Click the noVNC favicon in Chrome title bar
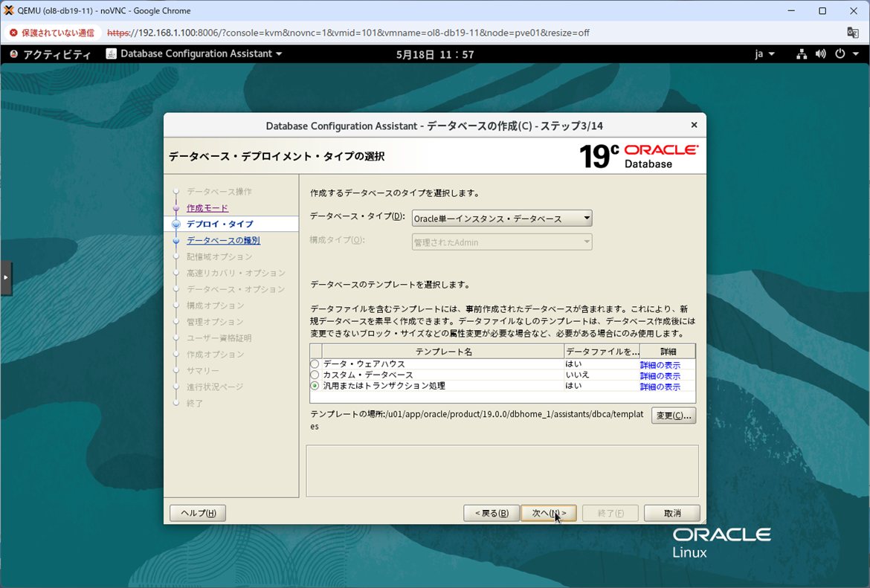Viewport: 870px width, 588px height. (x=9, y=10)
